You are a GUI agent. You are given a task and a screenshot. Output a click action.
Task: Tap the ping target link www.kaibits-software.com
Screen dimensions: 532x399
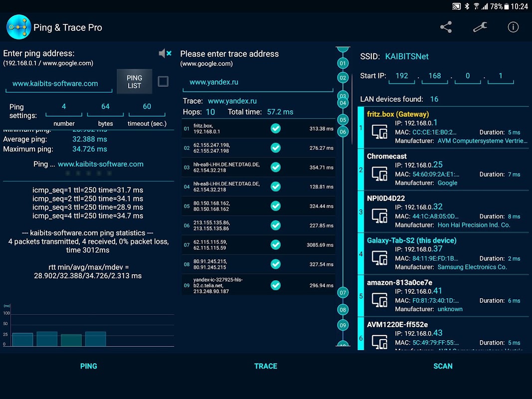[x=100, y=164]
